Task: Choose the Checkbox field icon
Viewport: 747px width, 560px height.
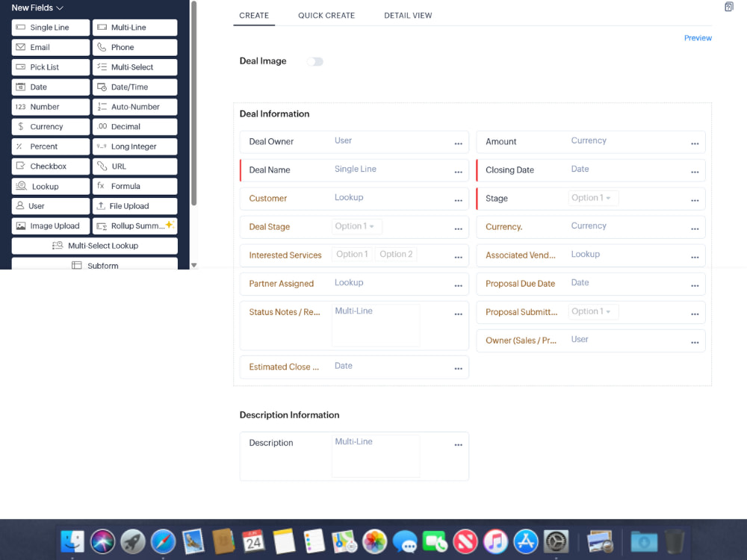Action: pyautogui.click(x=20, y=167)
